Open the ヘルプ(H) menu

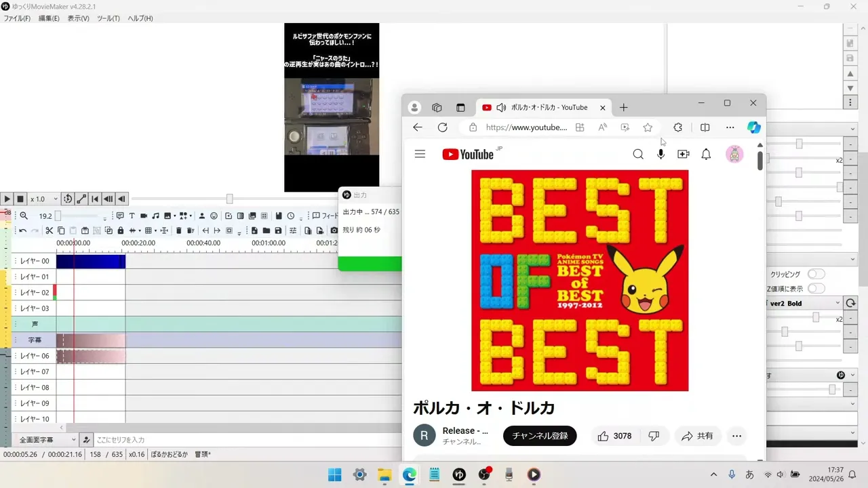(x=140, y=18)
